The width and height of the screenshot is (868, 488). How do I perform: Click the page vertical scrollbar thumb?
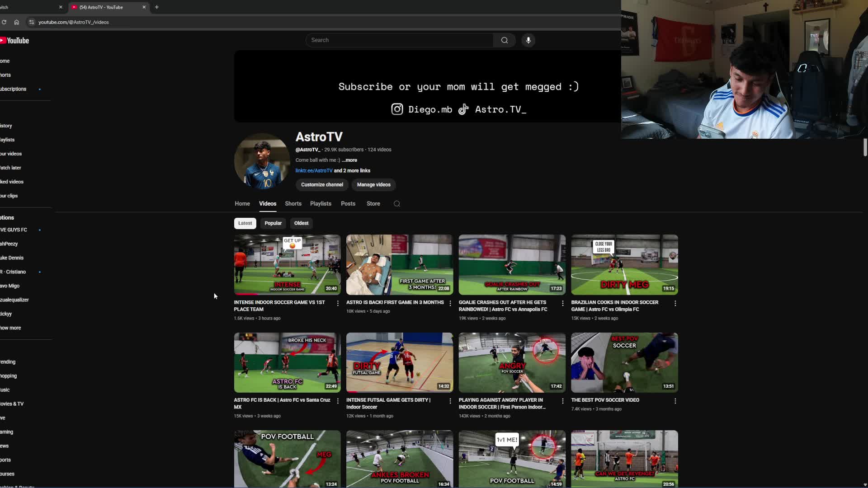[x=865, y=148]
